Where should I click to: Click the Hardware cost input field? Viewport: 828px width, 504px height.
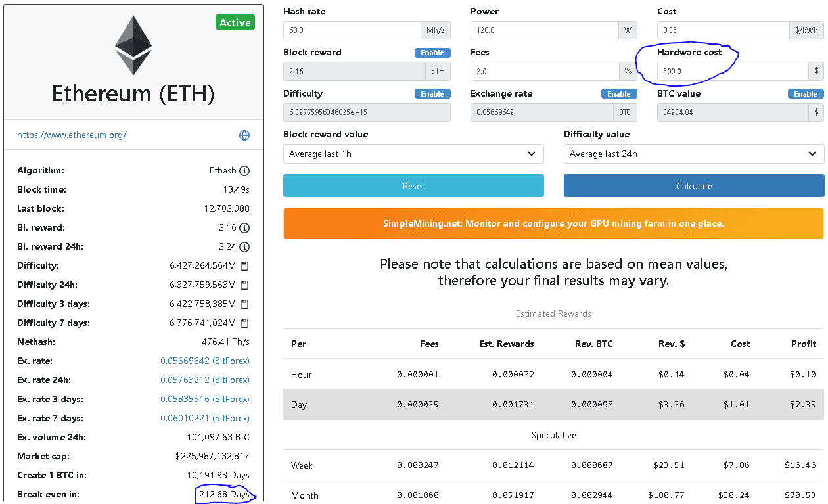[x=732, y=71]
